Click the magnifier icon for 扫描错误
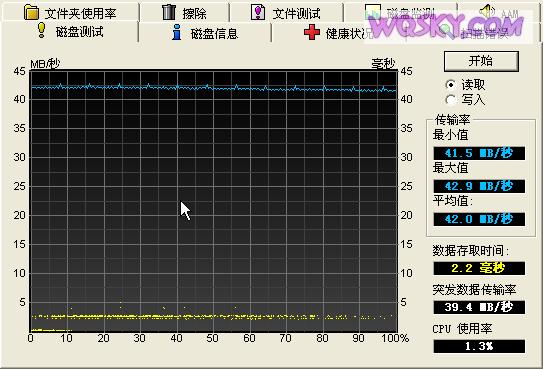 click(447, 32)
